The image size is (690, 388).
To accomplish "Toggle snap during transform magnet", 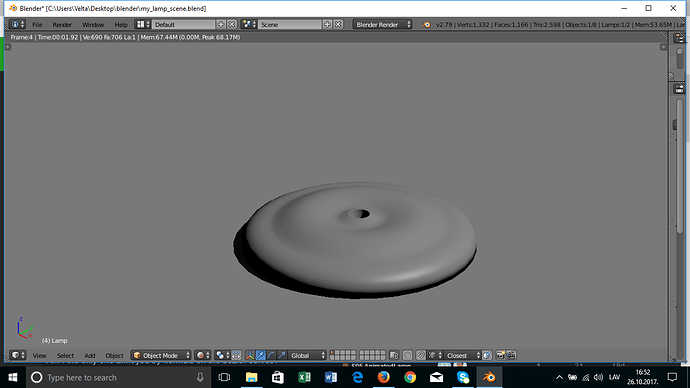I will pyautogui.click(x=421, y=355).
